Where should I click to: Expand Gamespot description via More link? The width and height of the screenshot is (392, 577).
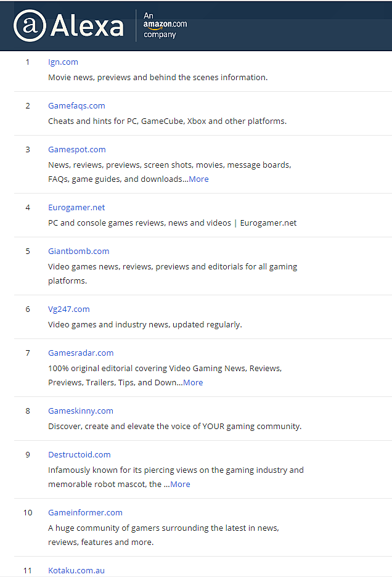click(198, 179)
